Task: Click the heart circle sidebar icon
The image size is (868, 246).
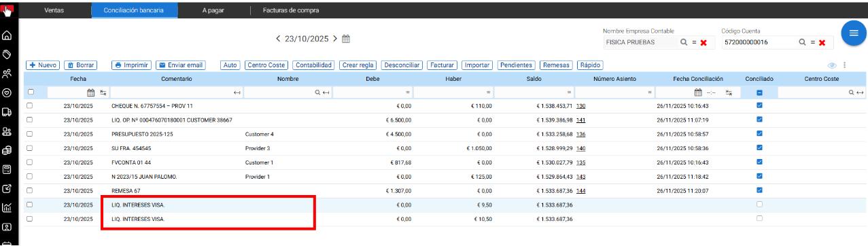Action: [7, 92]
